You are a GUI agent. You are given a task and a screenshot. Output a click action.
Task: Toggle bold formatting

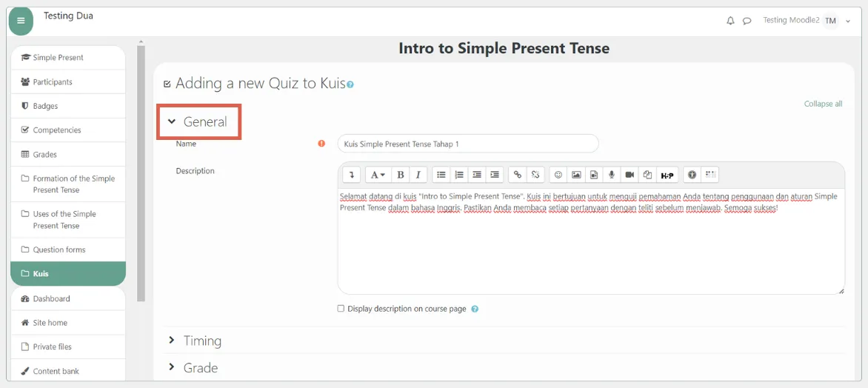[x=400, y=175]
